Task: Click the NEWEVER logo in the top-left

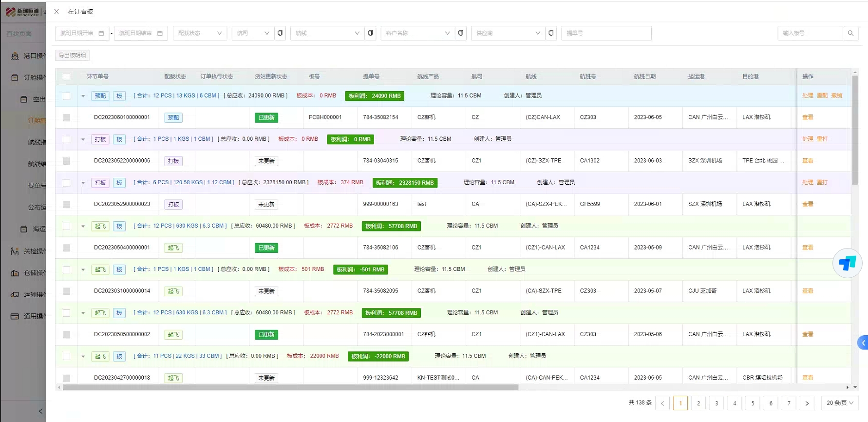Action: tap(23, 12)
